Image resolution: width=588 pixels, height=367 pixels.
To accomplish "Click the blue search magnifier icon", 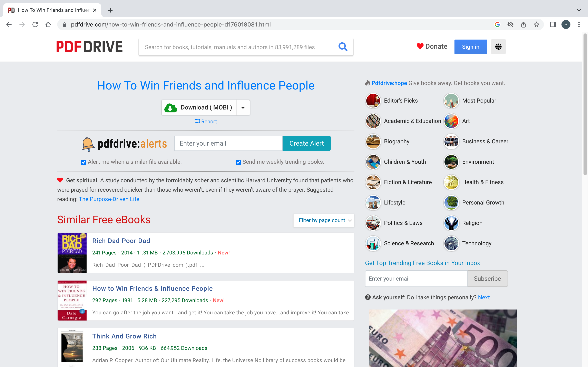I will tap(343, 47).
